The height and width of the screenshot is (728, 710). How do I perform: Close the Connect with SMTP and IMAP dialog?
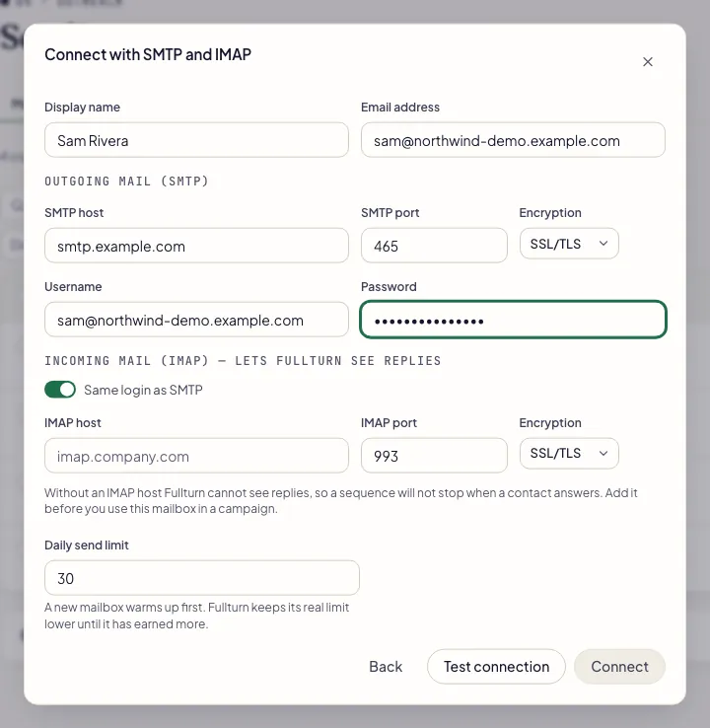647,62
